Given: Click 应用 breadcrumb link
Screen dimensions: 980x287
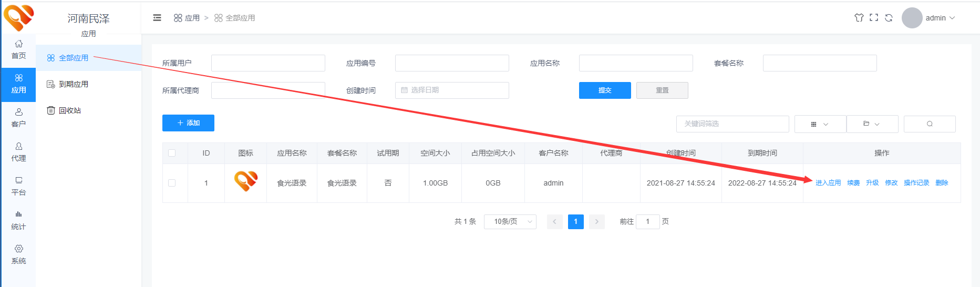Looking at the screenshot, I should pyautogui.click(x=187, y=18).
